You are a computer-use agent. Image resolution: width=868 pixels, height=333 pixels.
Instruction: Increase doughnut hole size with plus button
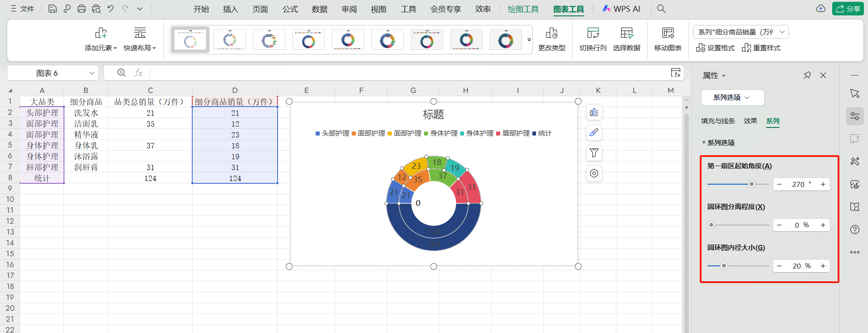(x=823, y=266)
